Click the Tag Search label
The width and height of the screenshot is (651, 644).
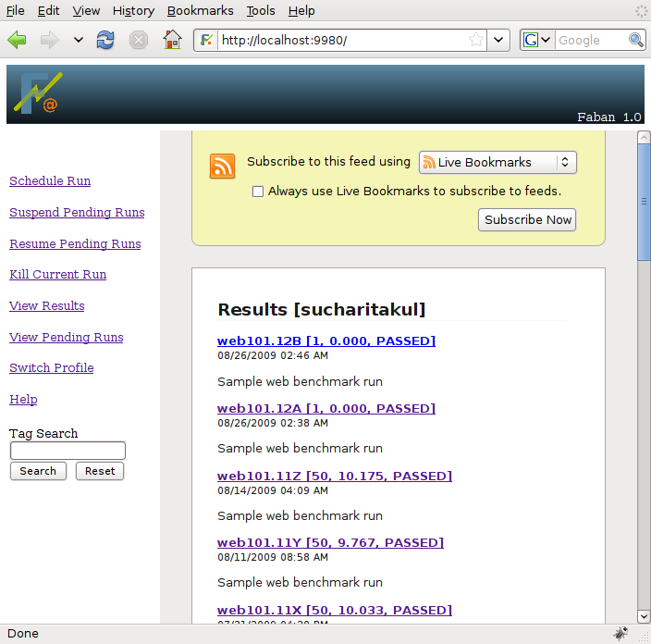[x=43, y=433]
